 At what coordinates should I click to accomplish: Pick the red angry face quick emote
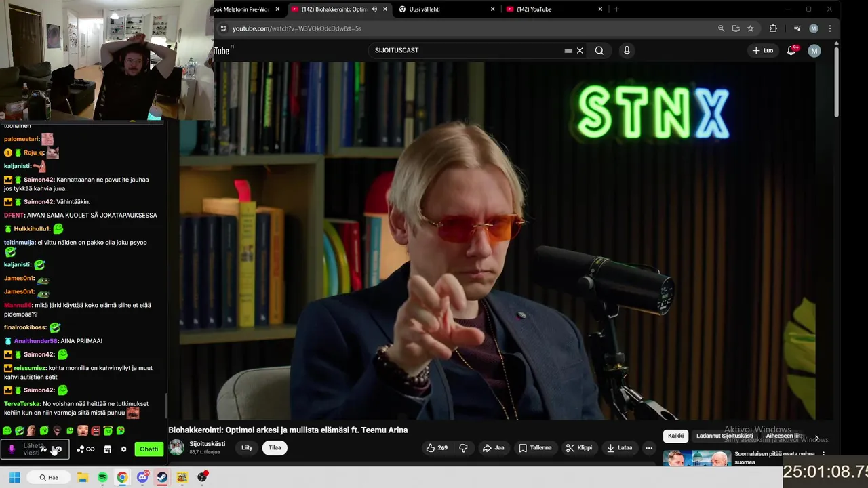pyautogui.click(x=96, y=430)
